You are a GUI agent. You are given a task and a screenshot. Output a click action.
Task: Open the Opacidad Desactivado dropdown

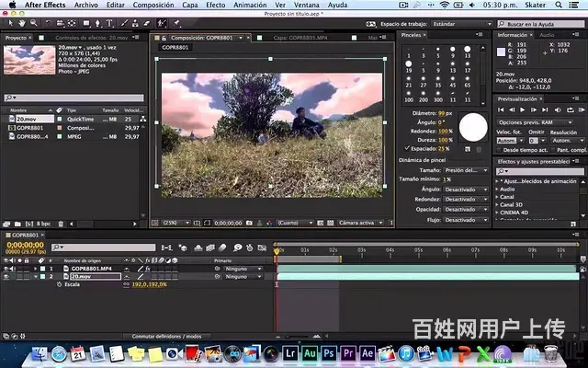pos(466,209)
